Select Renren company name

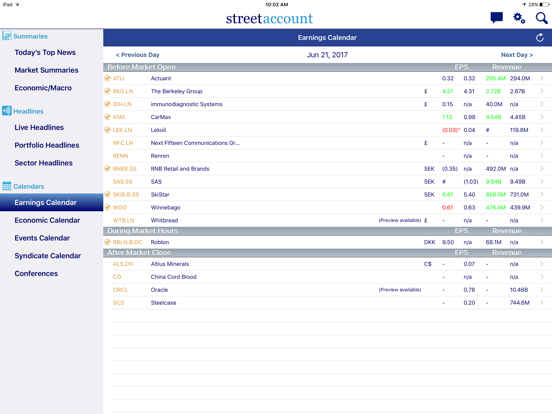click(160, 156)
